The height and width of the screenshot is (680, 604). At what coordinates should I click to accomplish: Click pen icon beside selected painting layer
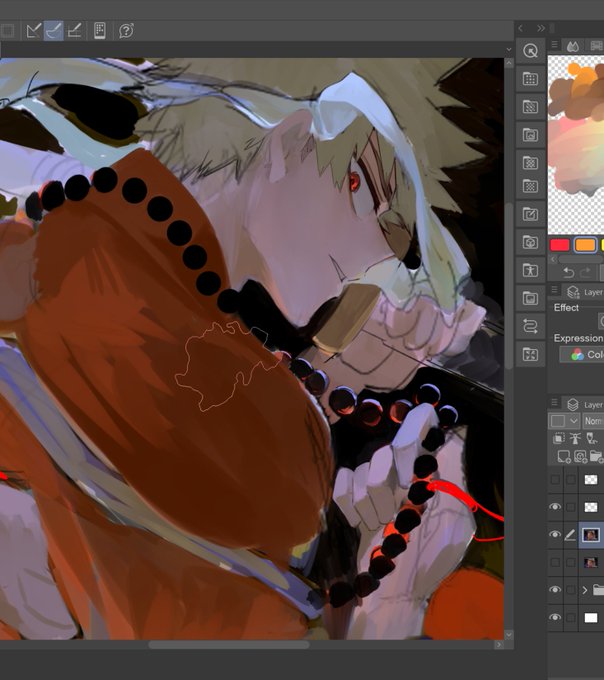pos(571,535)
